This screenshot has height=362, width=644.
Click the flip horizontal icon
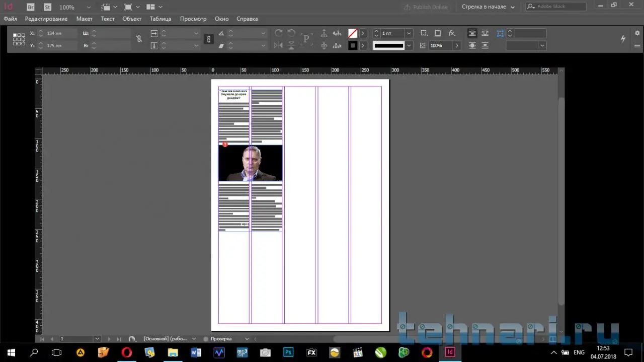(278, 45)
